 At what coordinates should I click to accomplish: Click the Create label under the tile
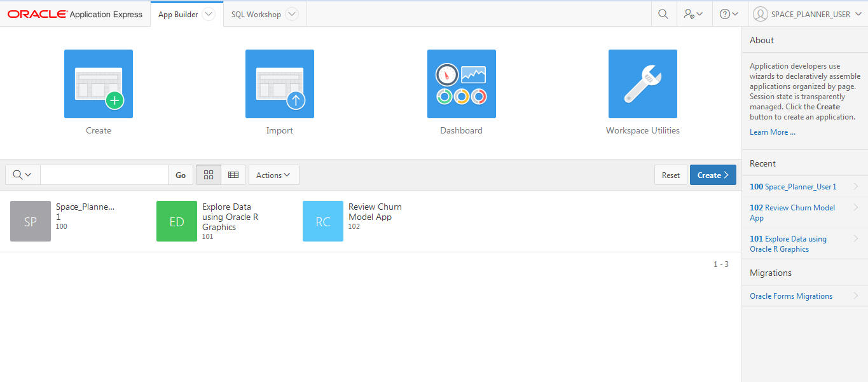(x=99, y=130)
